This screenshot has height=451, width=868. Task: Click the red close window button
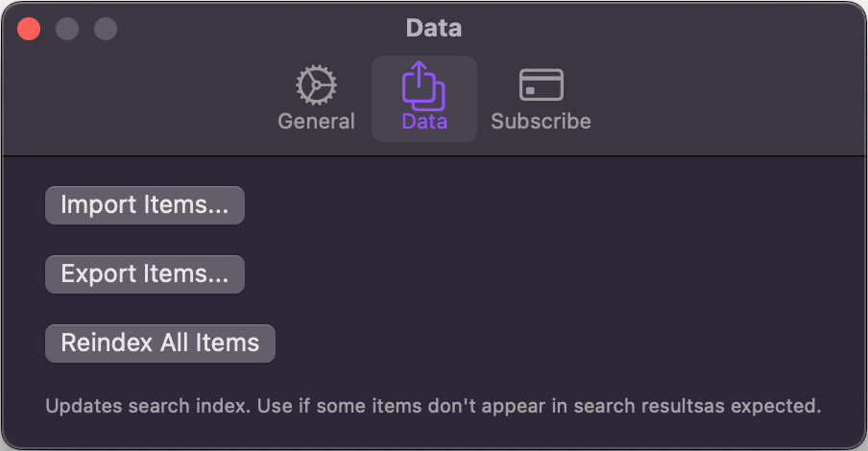(x=29, y=29)
